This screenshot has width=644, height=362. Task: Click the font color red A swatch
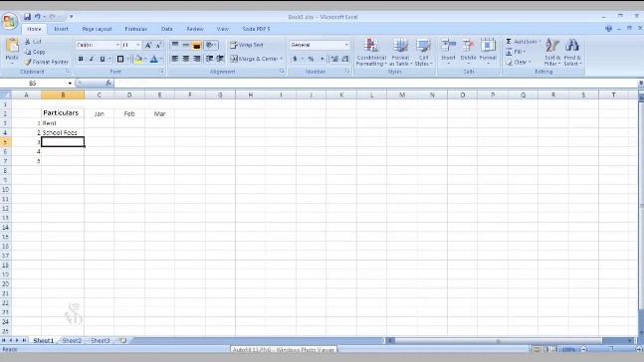[154, 59]
